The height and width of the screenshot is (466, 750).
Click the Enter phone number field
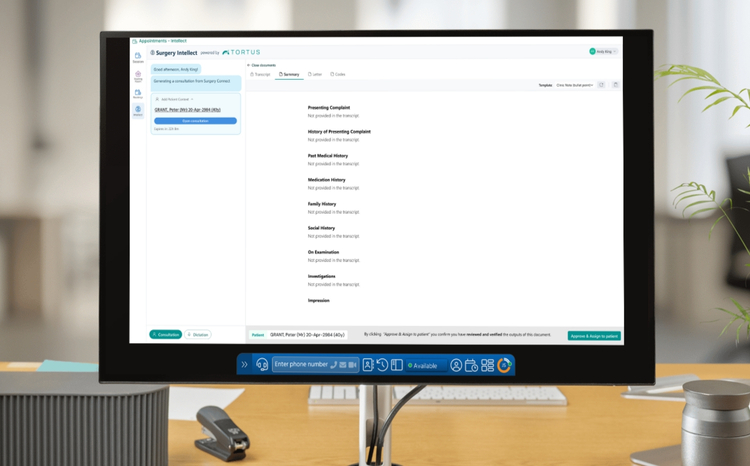[301, 365]
